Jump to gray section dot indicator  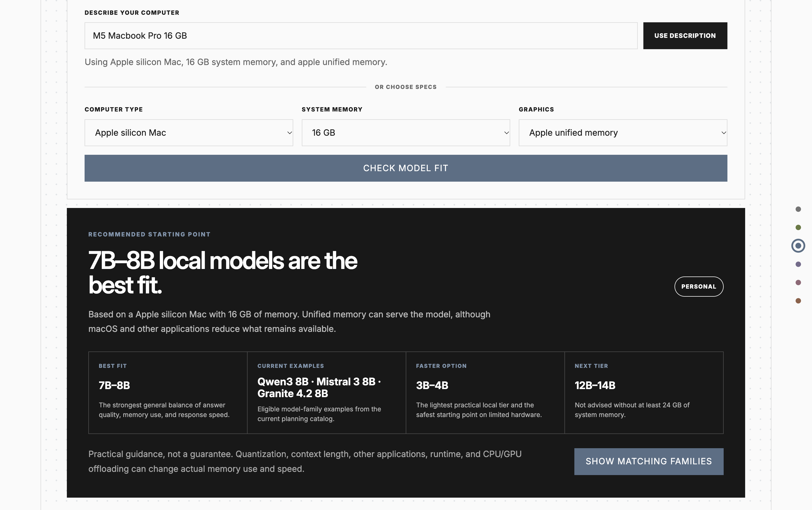click(x=798, y=209)
